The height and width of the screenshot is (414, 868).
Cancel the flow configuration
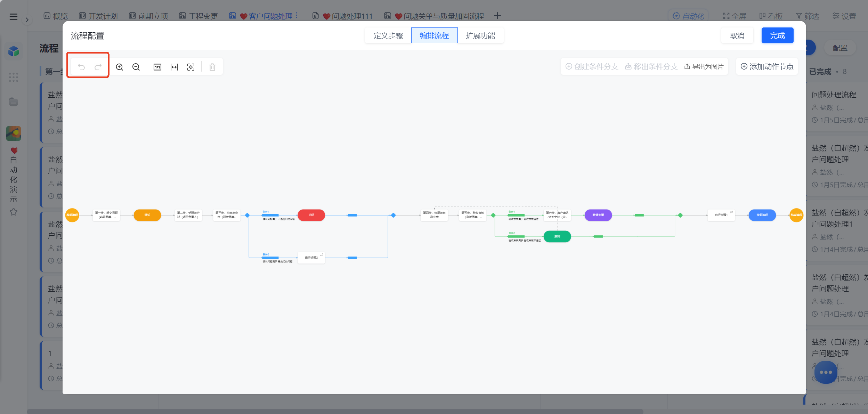click(x=737, y=35)
